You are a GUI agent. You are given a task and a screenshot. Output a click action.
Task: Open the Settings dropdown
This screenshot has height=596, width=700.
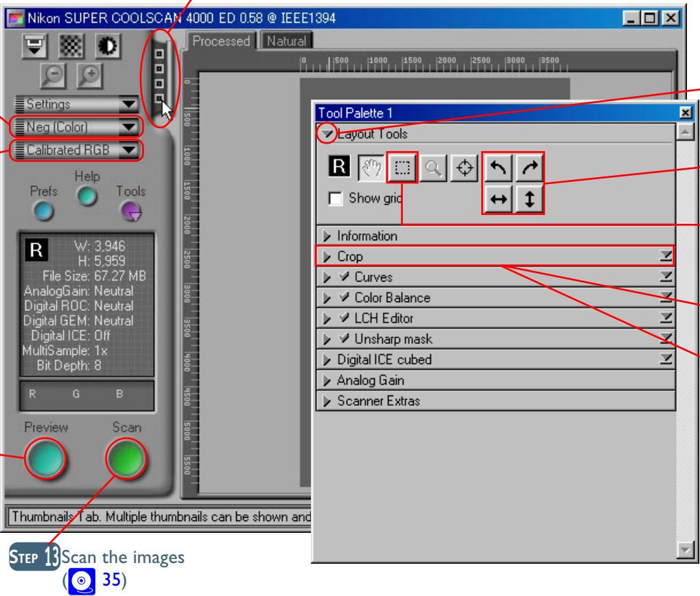coord(76,104)
